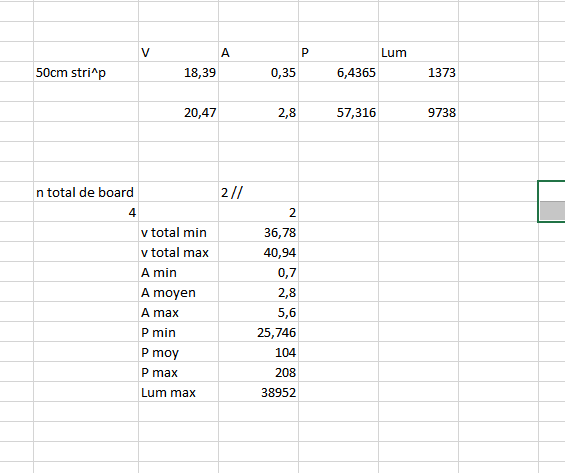Screen dimensions: 565x473
Task: Click the 'Lum max' label cell
Action: [178, 392]
